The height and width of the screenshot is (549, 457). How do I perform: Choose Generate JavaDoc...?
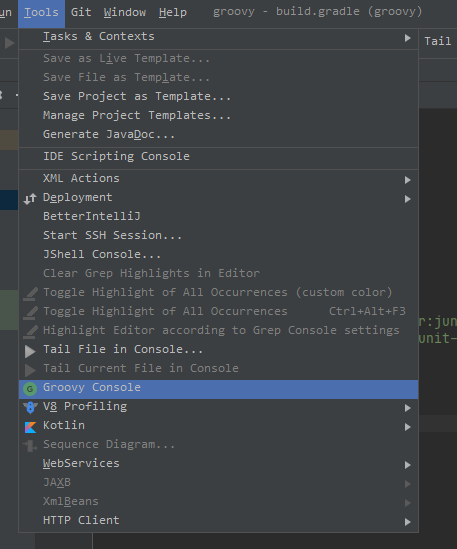tap(219, 134)
